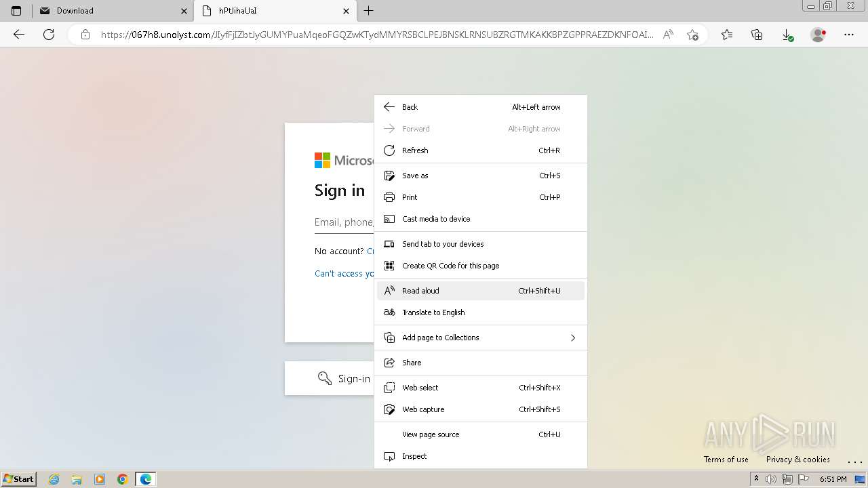Select Create QR Code for this page
This screenshot has height=488, width=868.
click(x=480, y=266)
